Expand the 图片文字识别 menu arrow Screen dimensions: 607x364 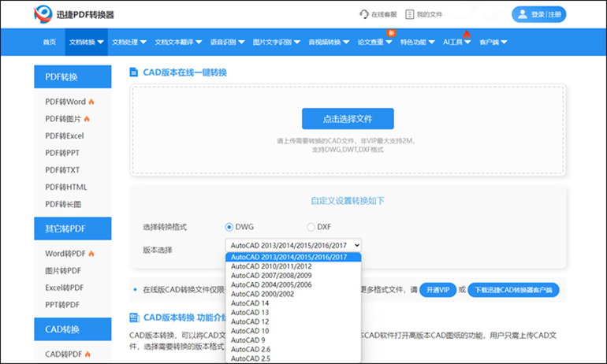click(297, 43)
